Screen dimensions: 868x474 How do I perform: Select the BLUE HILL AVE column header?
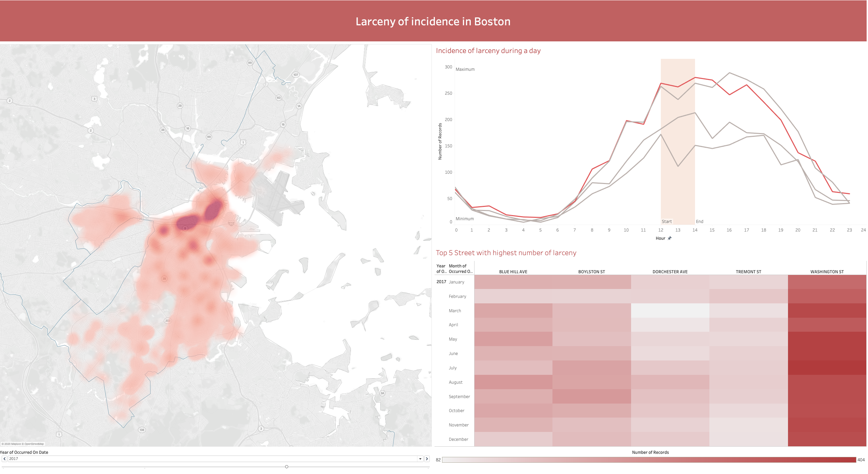point(513,272)
